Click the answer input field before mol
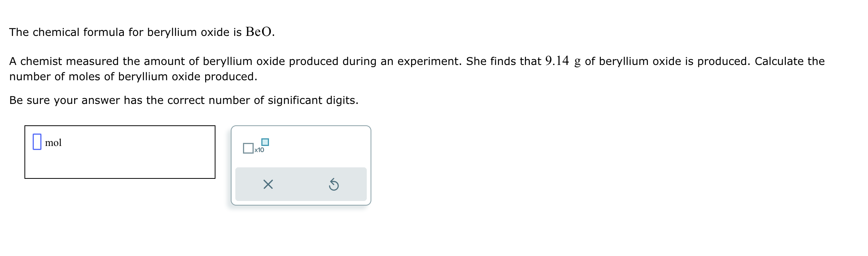 (x=36, y=142)
